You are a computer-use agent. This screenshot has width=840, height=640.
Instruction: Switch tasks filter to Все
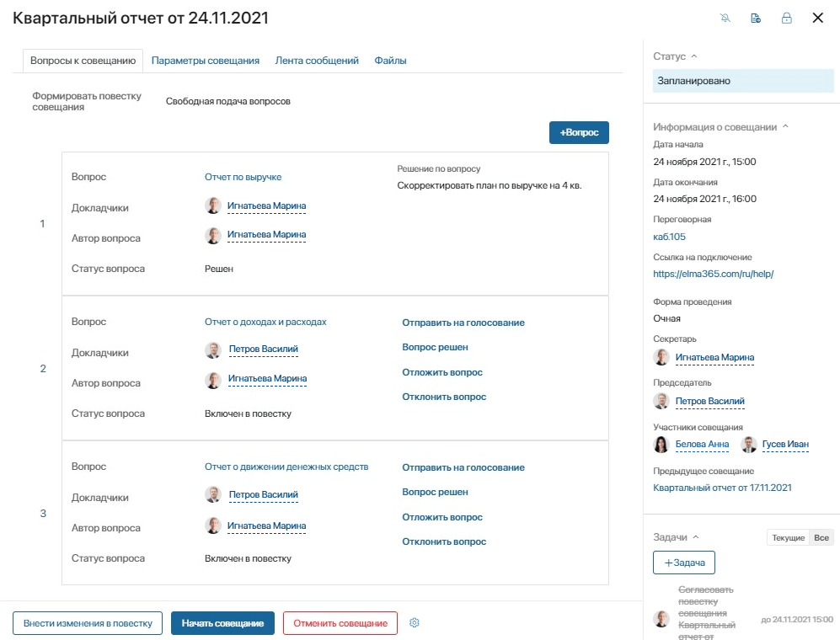821,538
